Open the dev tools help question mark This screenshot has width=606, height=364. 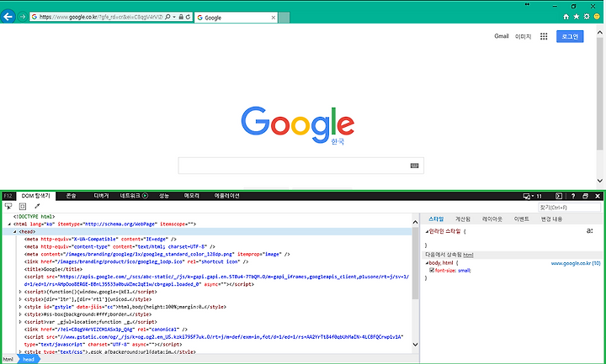point(573,196)
